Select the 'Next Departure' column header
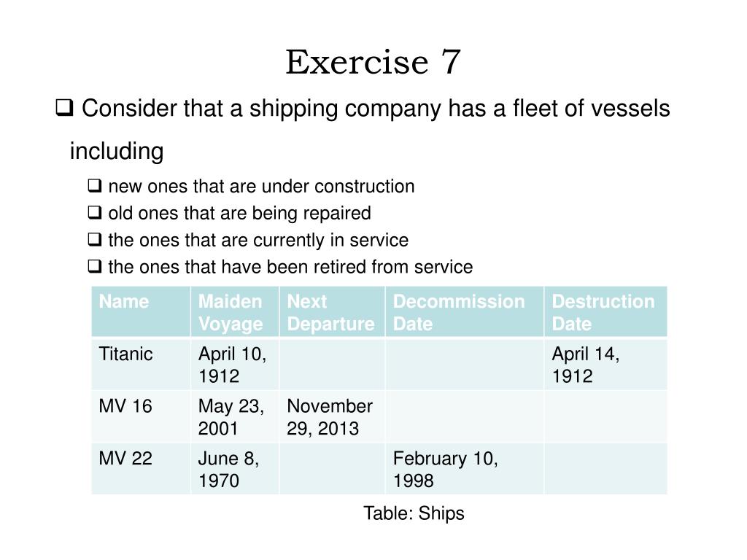Image resolution: width=747 pixels, height=560 pixels. click(x=332, y=312)
